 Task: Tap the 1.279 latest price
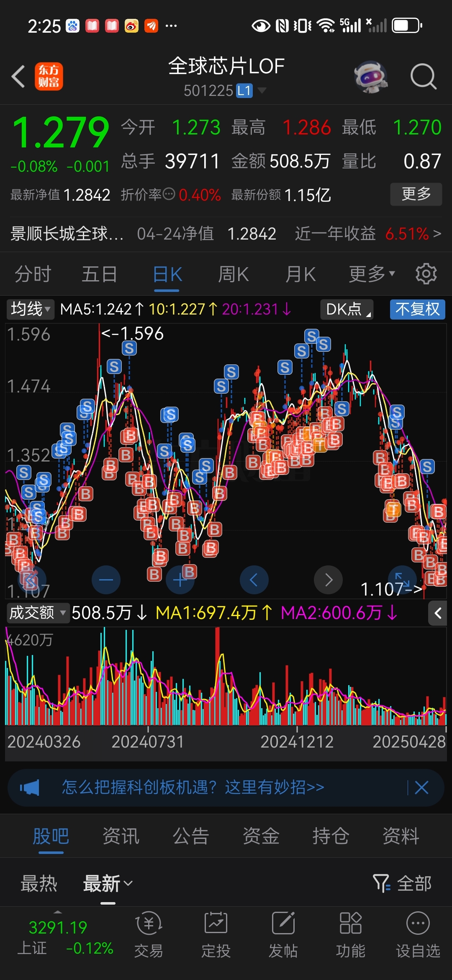pyautogui.click(x=61, y=132)
